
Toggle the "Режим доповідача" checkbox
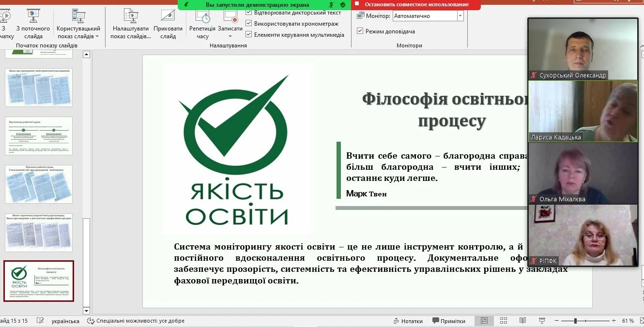359,30
